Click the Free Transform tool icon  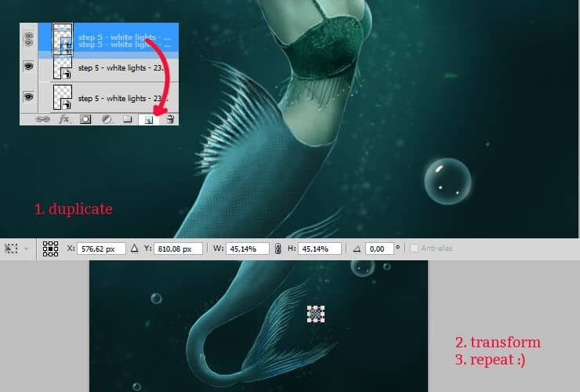[11, 249]
